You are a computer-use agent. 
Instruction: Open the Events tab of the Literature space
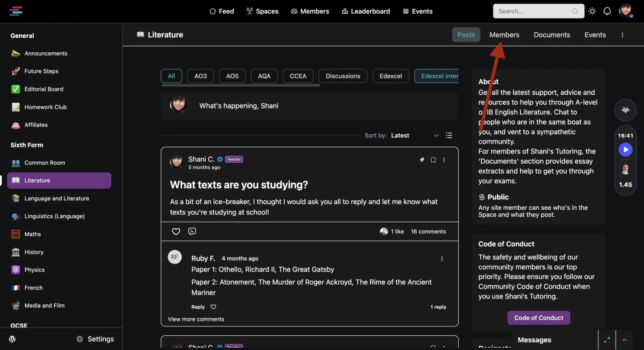tap(595, 35)
